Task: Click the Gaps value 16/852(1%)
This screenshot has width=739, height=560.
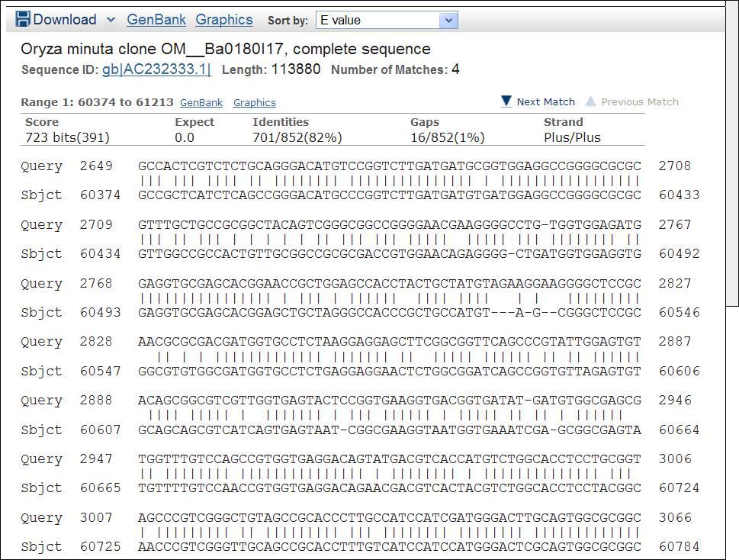Action: pos(448,137)
